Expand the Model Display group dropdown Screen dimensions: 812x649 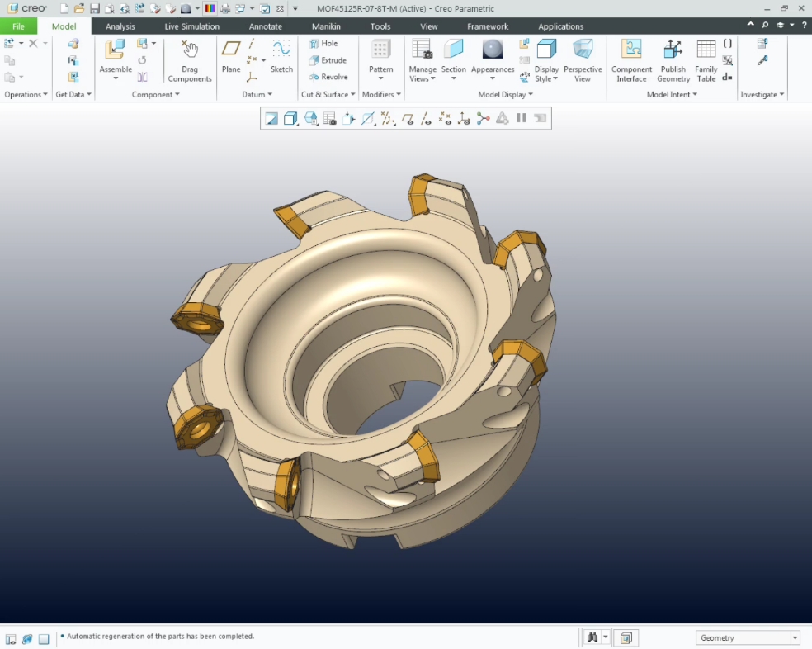click(x=505, y=94)
